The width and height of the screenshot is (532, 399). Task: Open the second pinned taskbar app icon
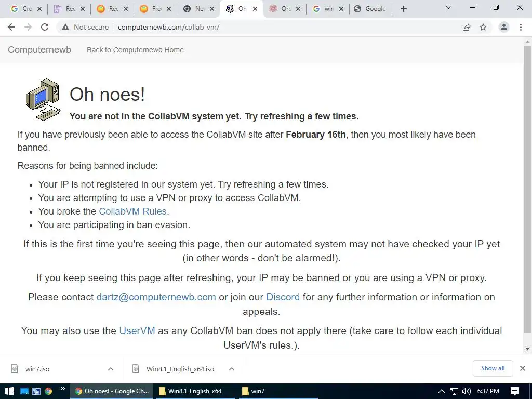(36, 391)
